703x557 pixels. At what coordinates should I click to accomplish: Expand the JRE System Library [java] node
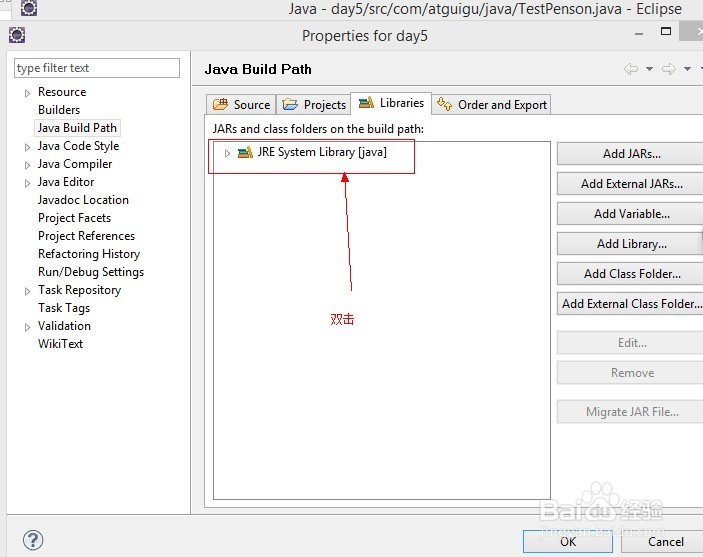coord(227,153)
